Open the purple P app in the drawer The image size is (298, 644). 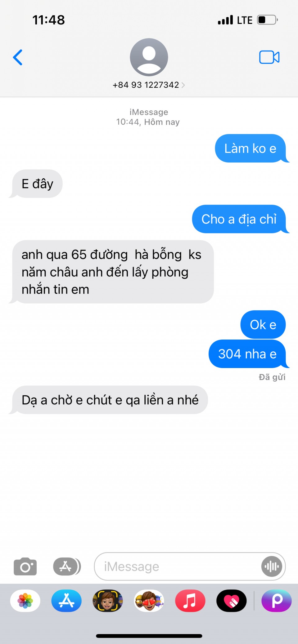277,601
